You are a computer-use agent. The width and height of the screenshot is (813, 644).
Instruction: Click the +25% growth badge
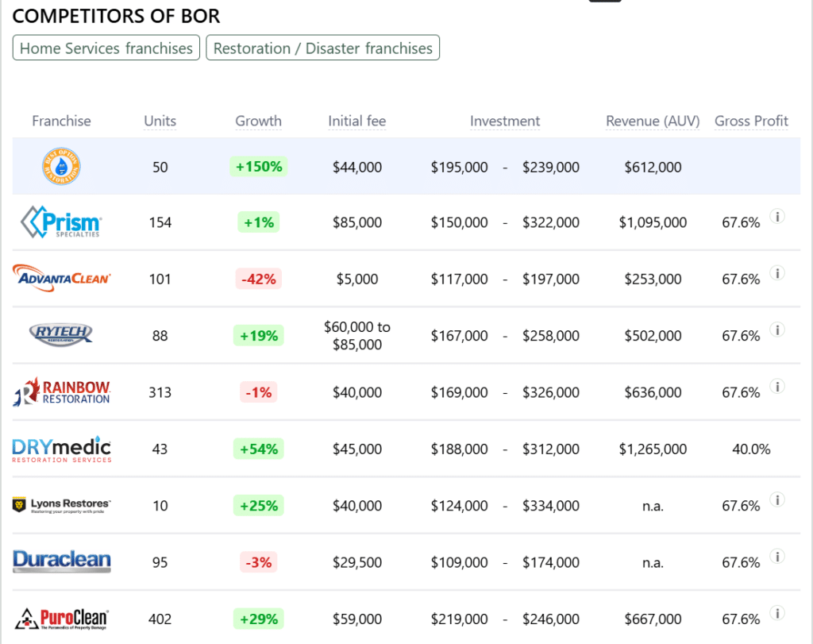pyautogui.click(x=258, y=506)
